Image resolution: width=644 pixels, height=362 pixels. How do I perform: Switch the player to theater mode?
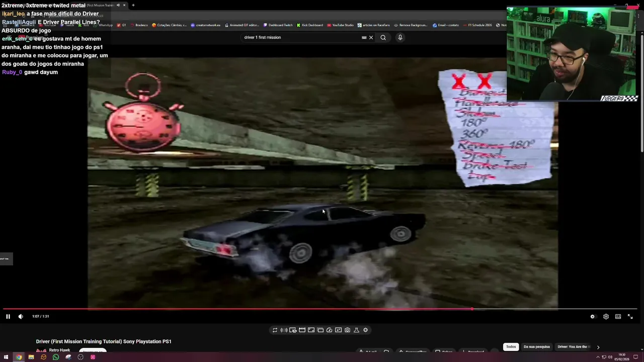coord(618,316)
